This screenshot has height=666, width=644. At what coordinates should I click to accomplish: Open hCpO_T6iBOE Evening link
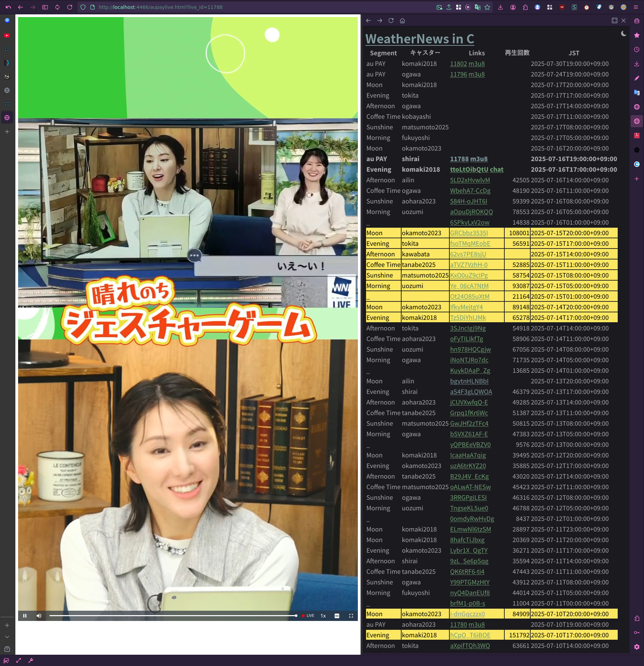tap(470, 635)
